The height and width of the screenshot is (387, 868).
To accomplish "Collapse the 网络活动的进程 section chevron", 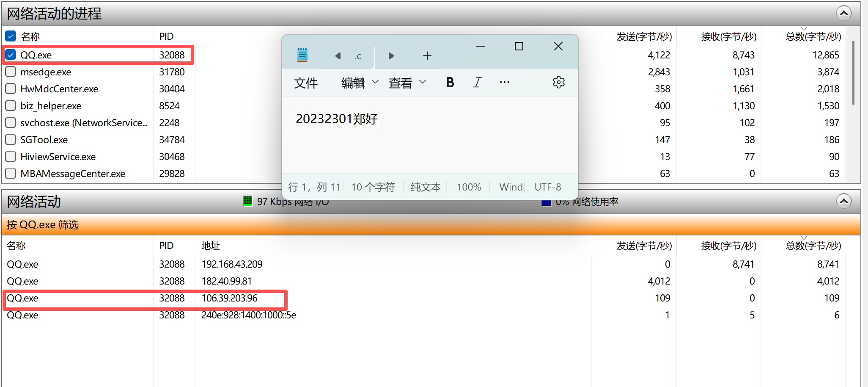I will pyautogui.click(x=843, y=13).
